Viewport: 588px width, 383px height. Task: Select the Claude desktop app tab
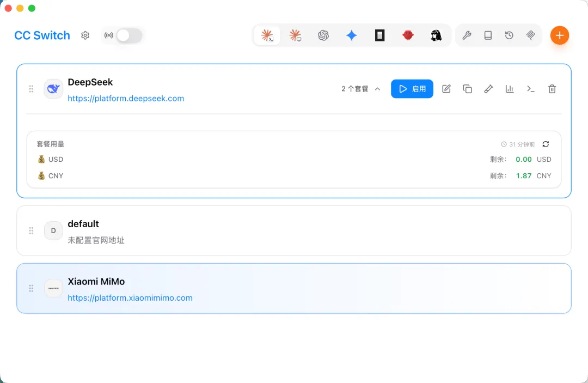[295, 35]
